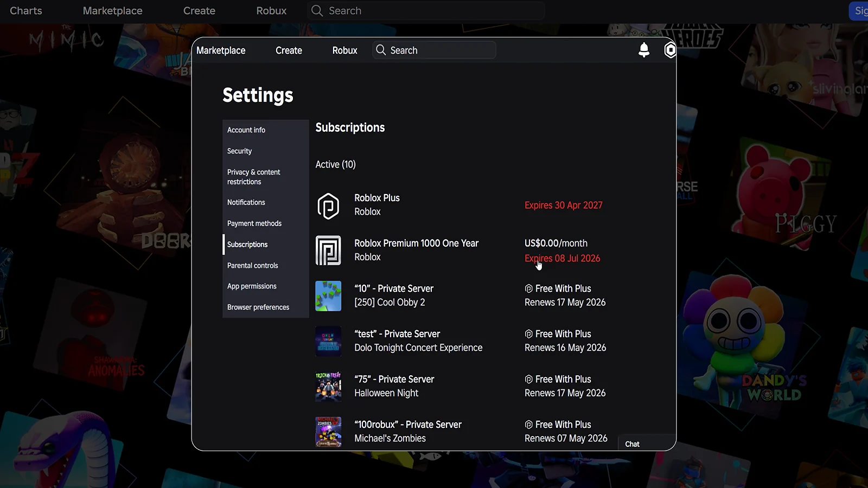This screenshot has width=868, height=488.
Task: Click Marketplace in the overlay header
Action: pyautogui.click(x=221, y=50)
